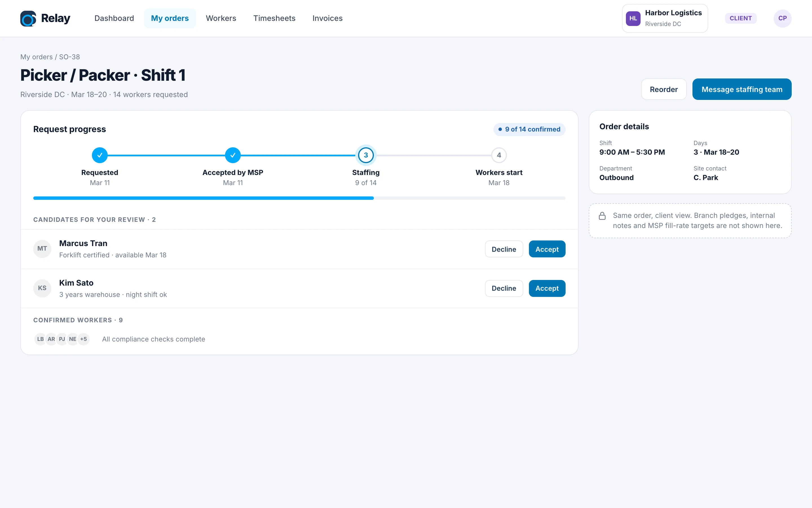Click the KS avatar for Kim Sato
Screen dimensions: 812x508
pos(42,288)
